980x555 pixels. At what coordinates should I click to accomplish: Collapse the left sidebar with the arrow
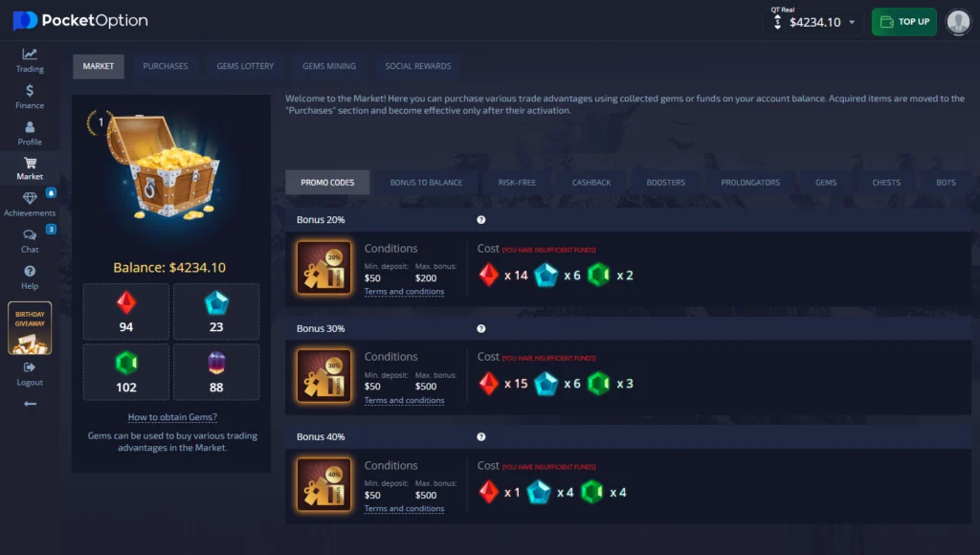[x=30, y=402]
